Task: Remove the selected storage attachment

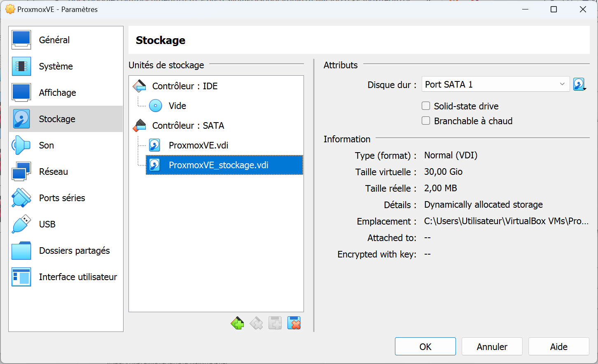Action: [294, 323]
